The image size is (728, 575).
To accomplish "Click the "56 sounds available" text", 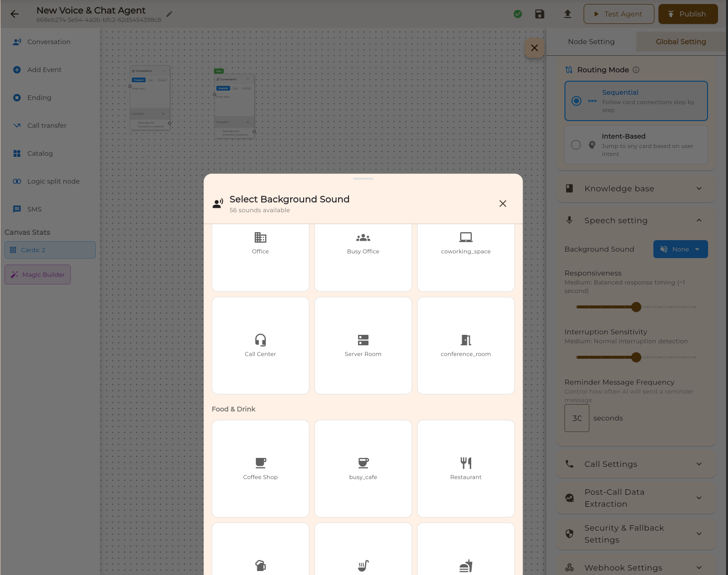I will pyautogui.click(x=260, y=210).
